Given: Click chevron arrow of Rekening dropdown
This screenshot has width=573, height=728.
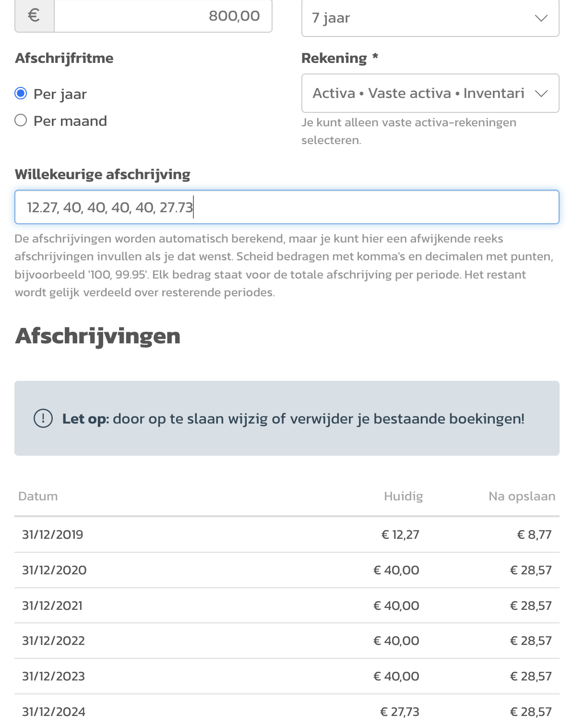Looking at the screenshot, I should [x=541, y=94].
